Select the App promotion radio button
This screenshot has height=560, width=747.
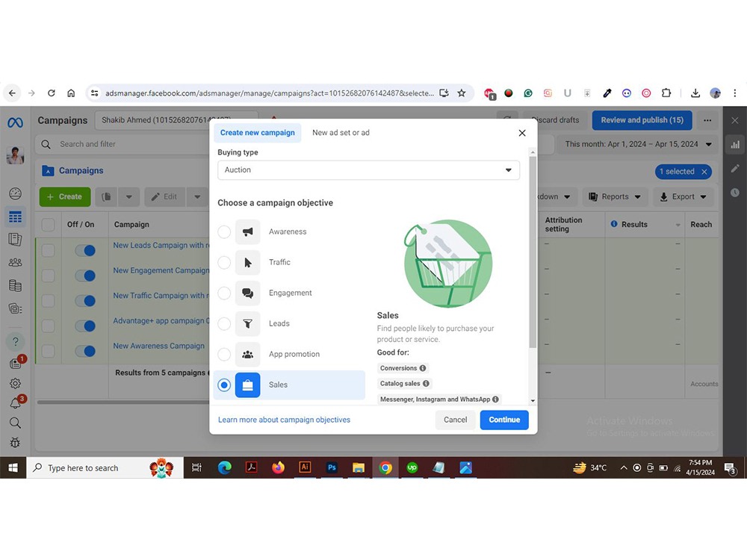pos(224,354)
